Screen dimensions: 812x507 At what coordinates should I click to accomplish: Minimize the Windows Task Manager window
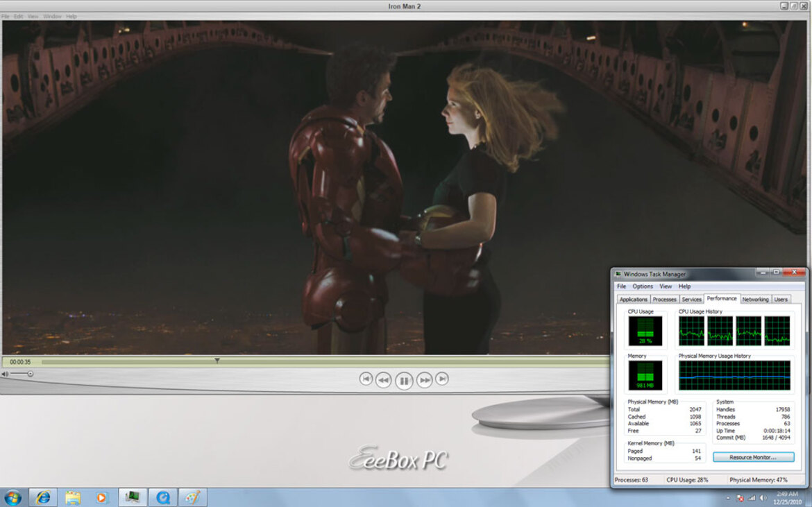click(762, 272)
